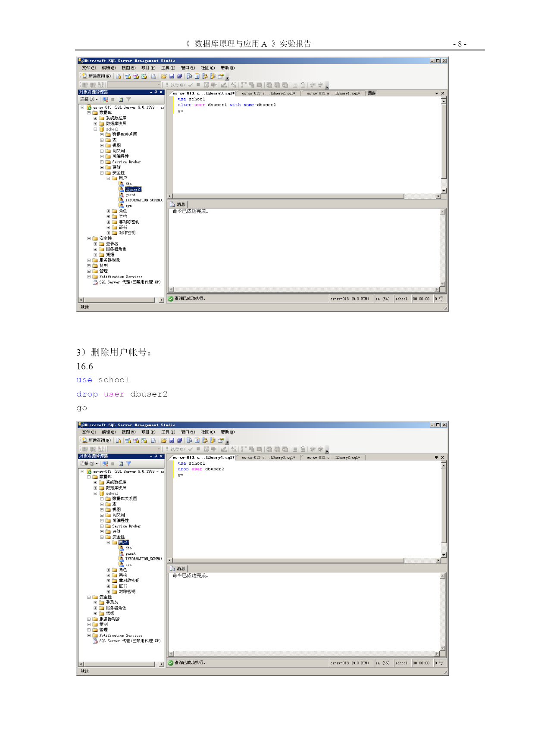Viewport: 535px width, 756px height.
Task: Template Explorer icon in lower SSMS toolbar
Action: pos(213,440)
